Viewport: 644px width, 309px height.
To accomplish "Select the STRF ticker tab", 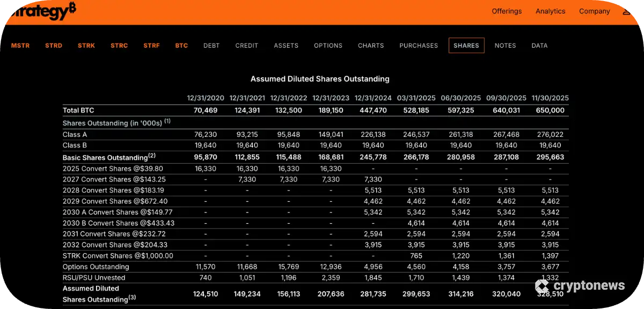I will click(151, 46).
